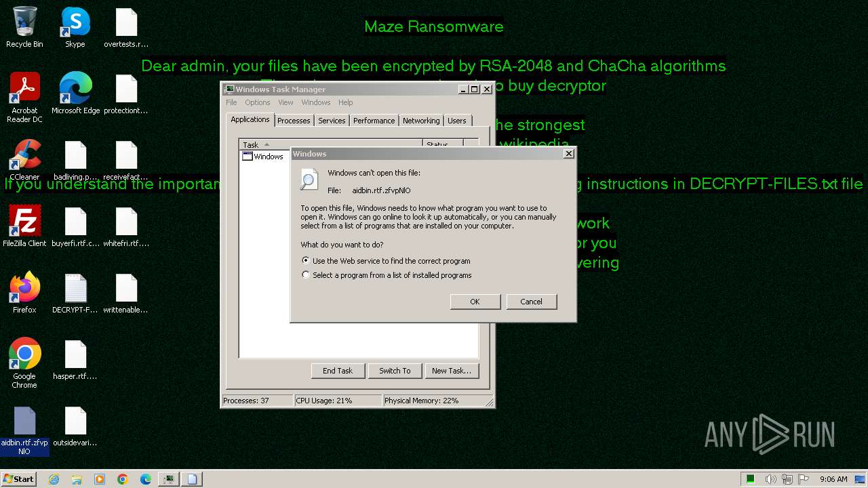Launch Microsoft Edge desktop shortcut
868x488 pixels.
tap(75, 94)
